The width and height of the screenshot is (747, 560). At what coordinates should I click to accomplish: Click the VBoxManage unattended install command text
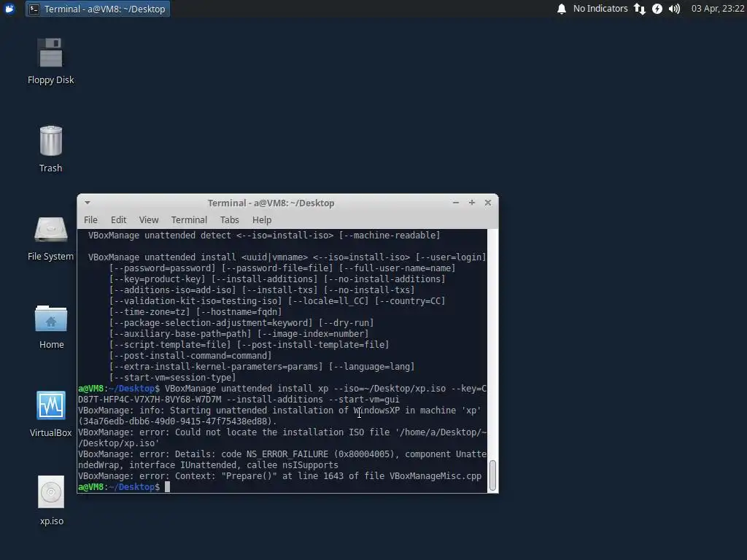(282, 394)
